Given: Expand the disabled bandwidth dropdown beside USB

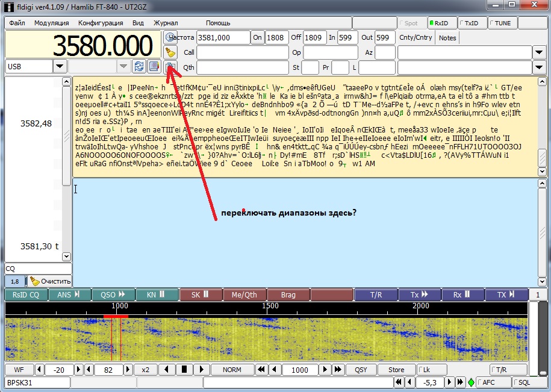Looking at the screenshot, I should coord(123,66).
